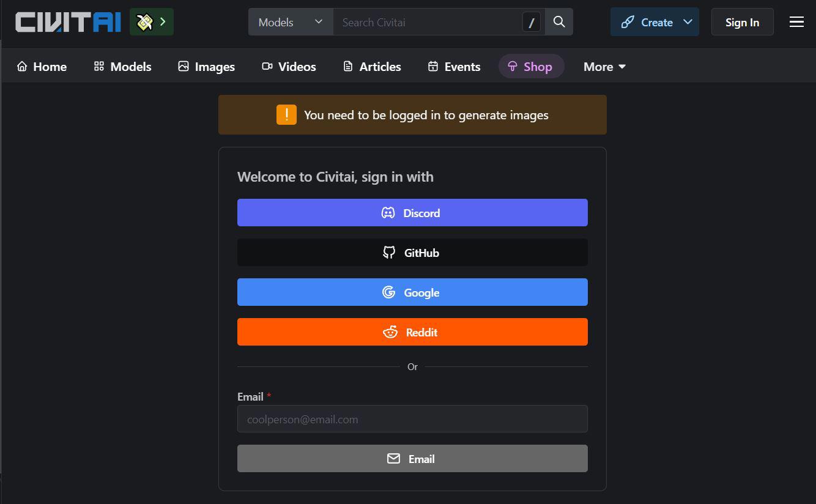This screenshot has height=504, width=816.
Task: Click the Email address input field
Action: 412,419
